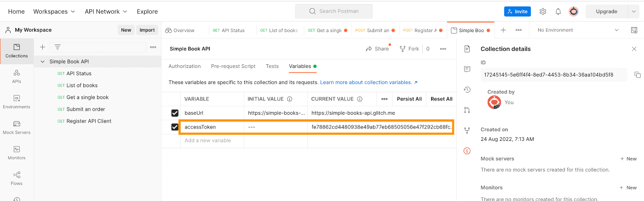This screenshot has width=644, height=201.
Task: Open the Forks icon in the right sidebar
Action: coord(467,130)
